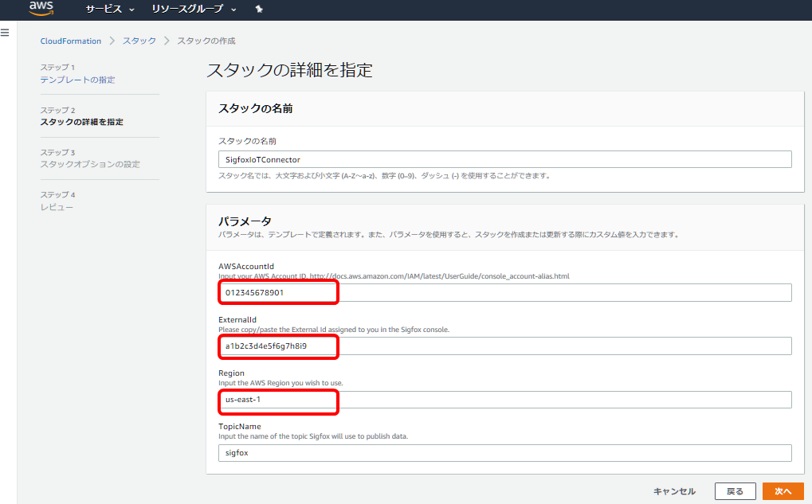Expand the リソースグループ dropdown menu

click(x=194, y=9)
